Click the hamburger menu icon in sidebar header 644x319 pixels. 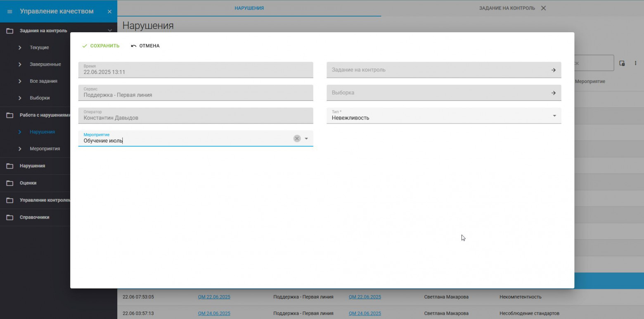coord(10,12)
